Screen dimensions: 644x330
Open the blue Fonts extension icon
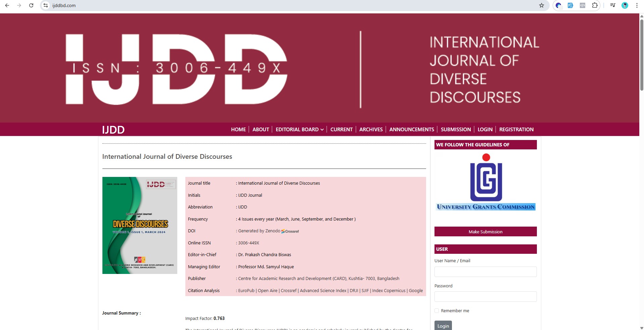pos(570,5)
